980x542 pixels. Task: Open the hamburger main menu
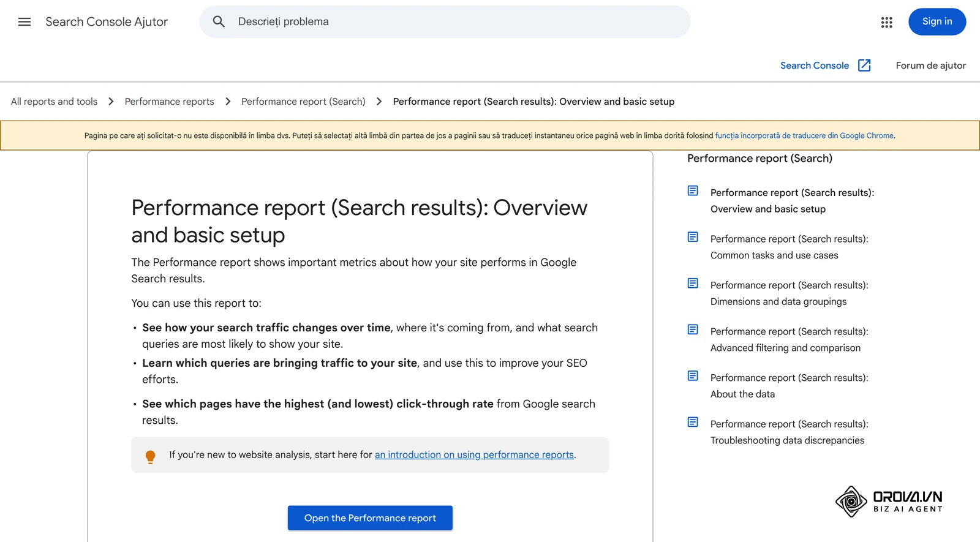pyautogui.click(x=24, y=22)
